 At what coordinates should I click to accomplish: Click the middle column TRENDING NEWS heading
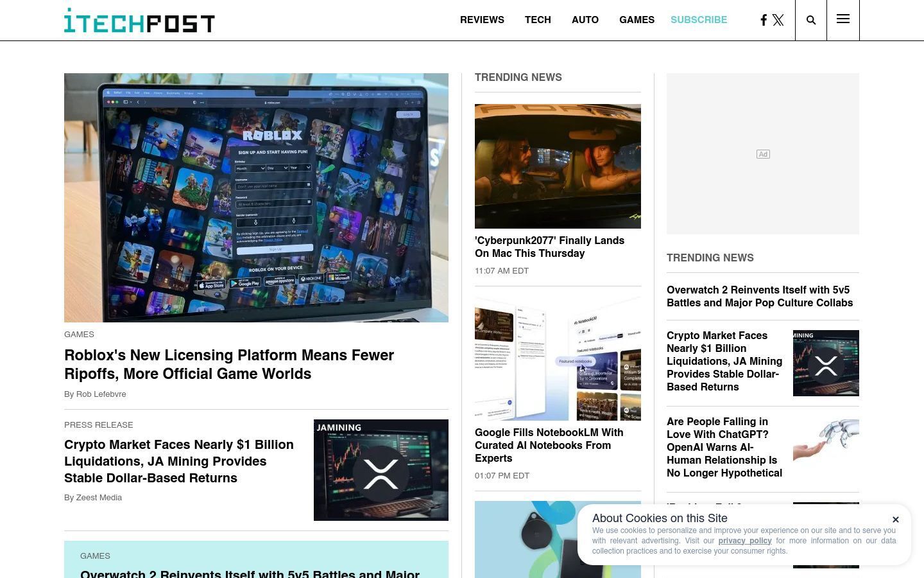518,77
